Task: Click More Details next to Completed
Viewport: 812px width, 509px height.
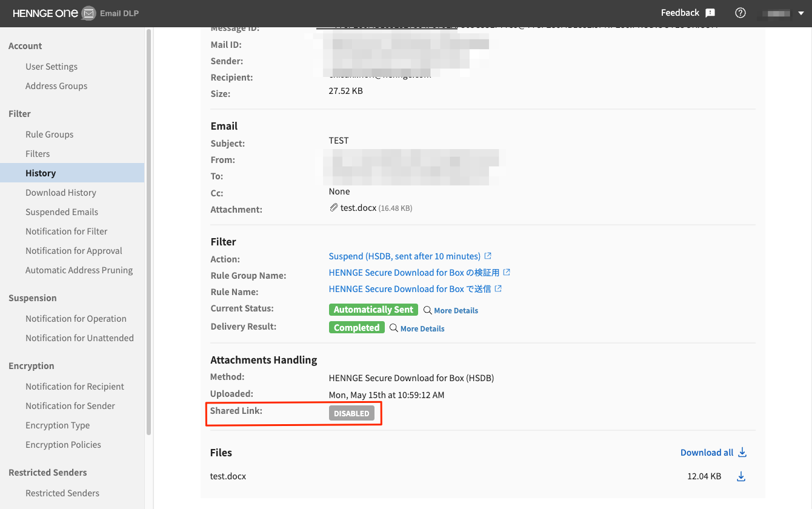Action: click(x=422, y=328)
